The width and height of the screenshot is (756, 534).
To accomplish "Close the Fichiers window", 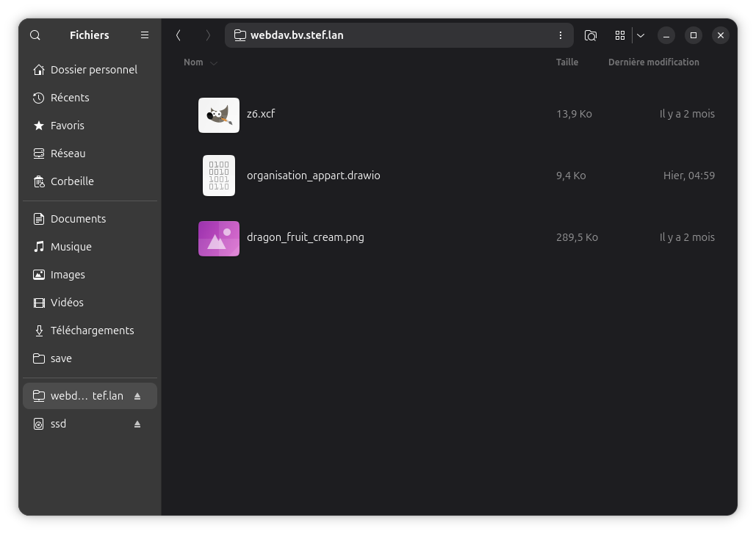I will point(721,35).
